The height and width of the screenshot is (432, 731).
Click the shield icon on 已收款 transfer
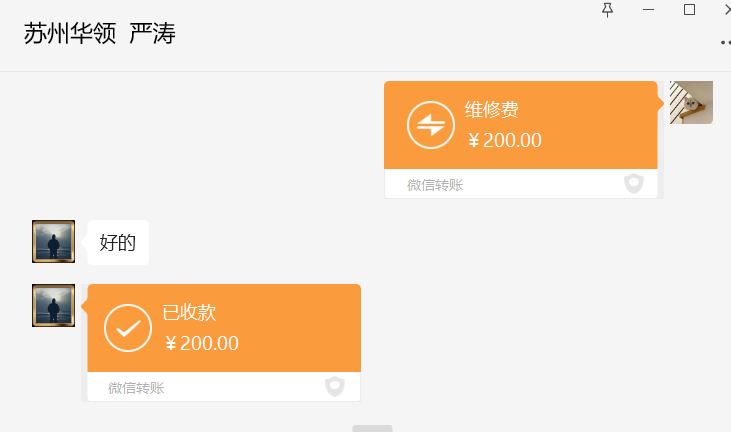(335, 387)
